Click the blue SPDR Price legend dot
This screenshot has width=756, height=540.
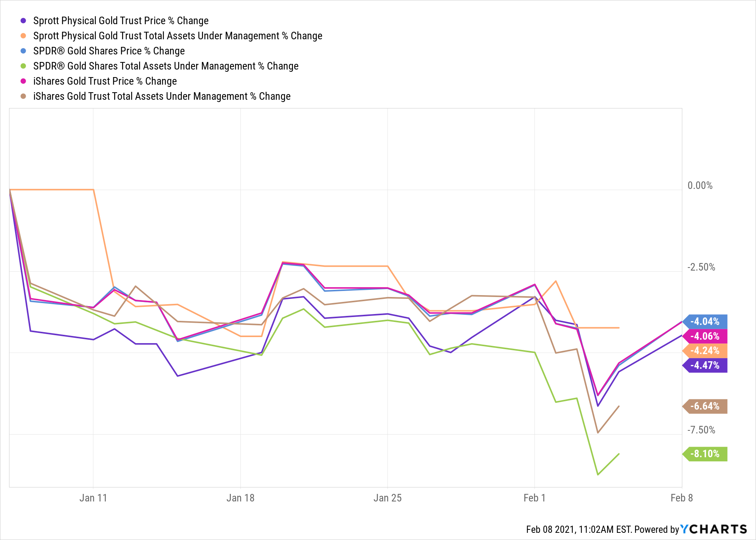tap(23, 51)
